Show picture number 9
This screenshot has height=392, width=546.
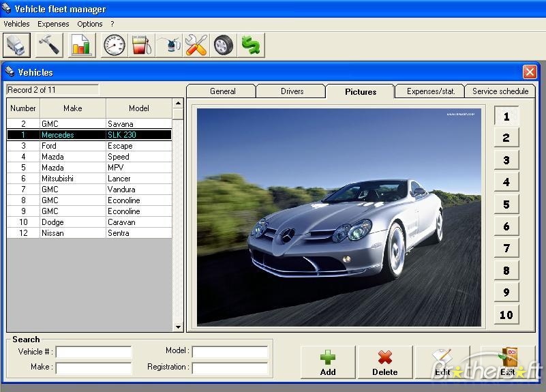(x=506, y=292)
